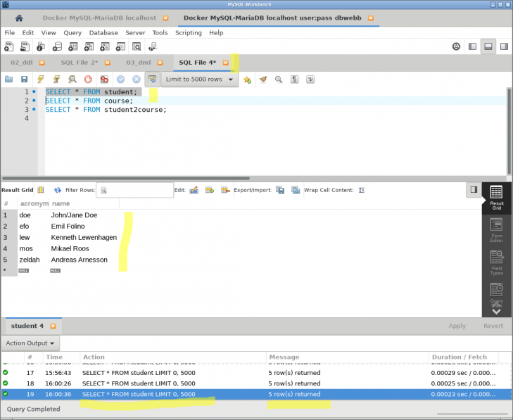
Task: Switch to the 02_ddl tab
Action: tap(22, 63)
